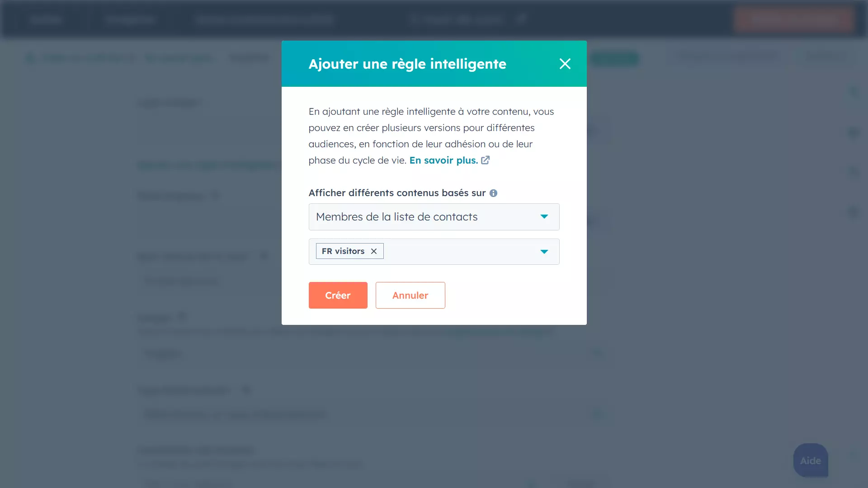Expand the contact list selector arrow
This screenshot has width=868, height=488.
(544, 252)
